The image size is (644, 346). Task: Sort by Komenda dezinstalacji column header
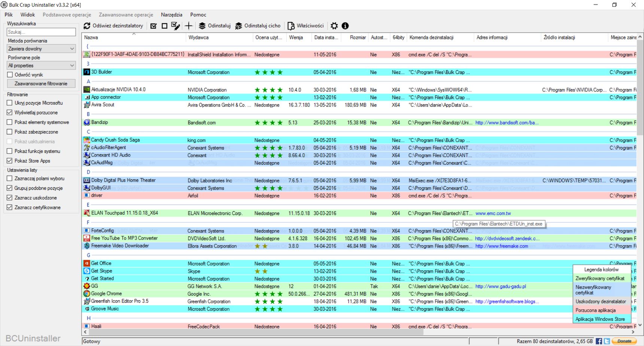coord(440,37)
